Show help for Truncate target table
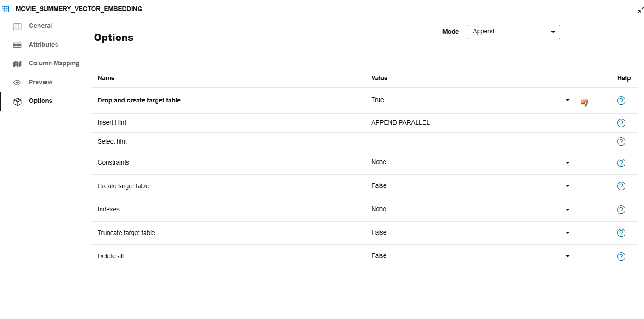644x319 pixels. click(621, 233)
